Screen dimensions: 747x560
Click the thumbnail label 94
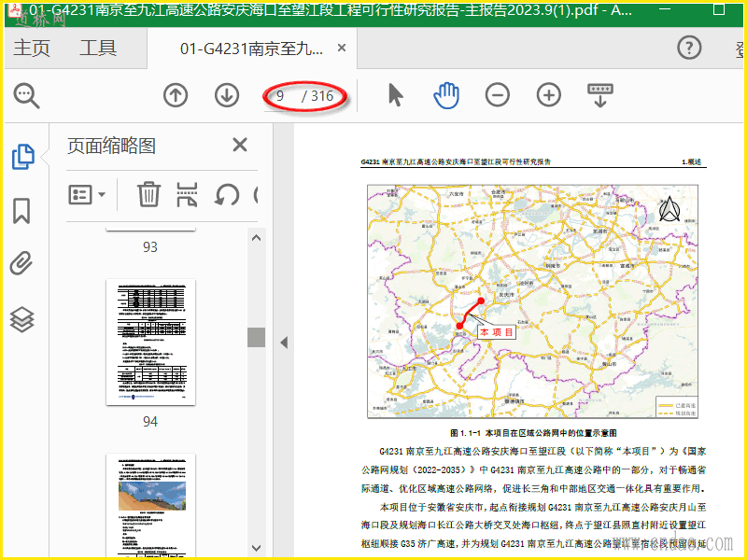[150, 422]
